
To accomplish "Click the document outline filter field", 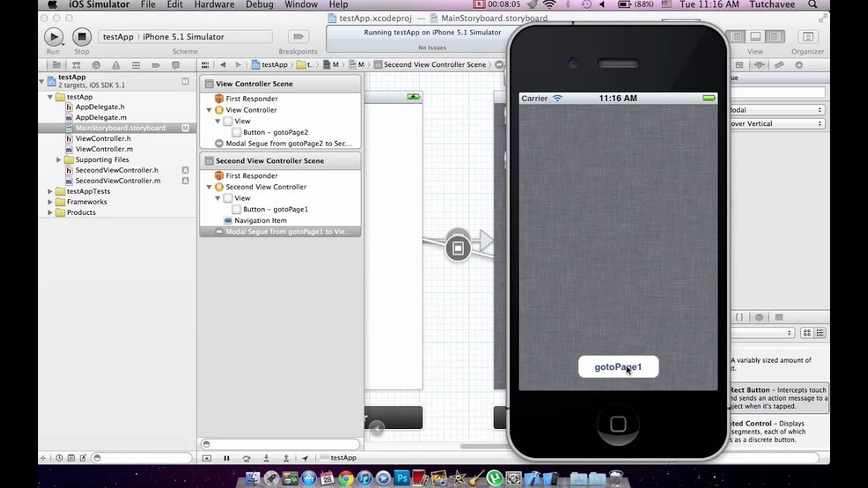I will point(280,444).
